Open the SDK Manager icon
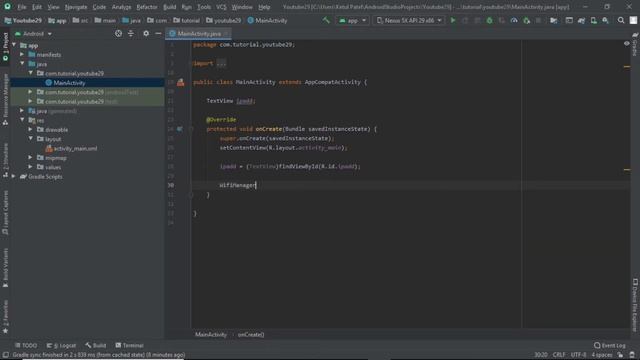Screen dimensions: 640x360 point(606,20)
